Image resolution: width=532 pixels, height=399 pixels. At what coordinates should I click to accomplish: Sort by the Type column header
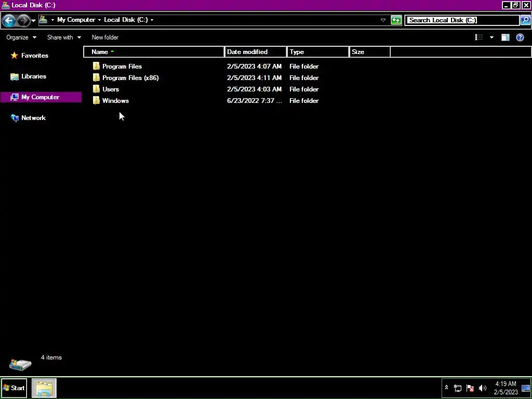(x=318, y=52)
